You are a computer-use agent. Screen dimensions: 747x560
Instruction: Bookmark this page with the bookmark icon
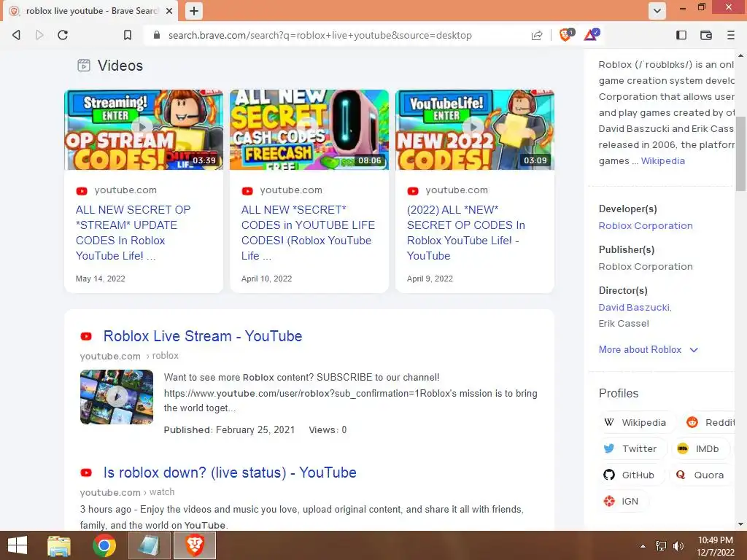127,35
